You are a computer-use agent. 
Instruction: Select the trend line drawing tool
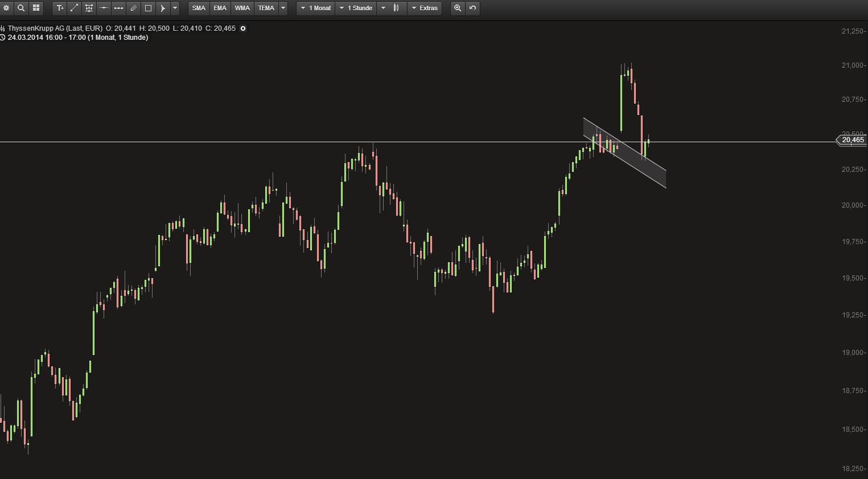[75, 8]
